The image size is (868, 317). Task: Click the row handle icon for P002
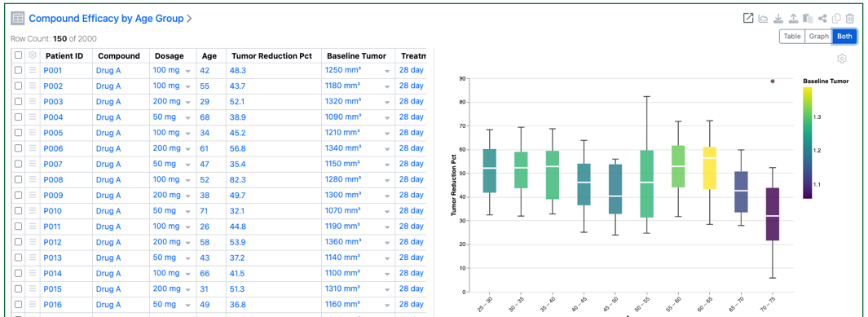click(33, 86)
